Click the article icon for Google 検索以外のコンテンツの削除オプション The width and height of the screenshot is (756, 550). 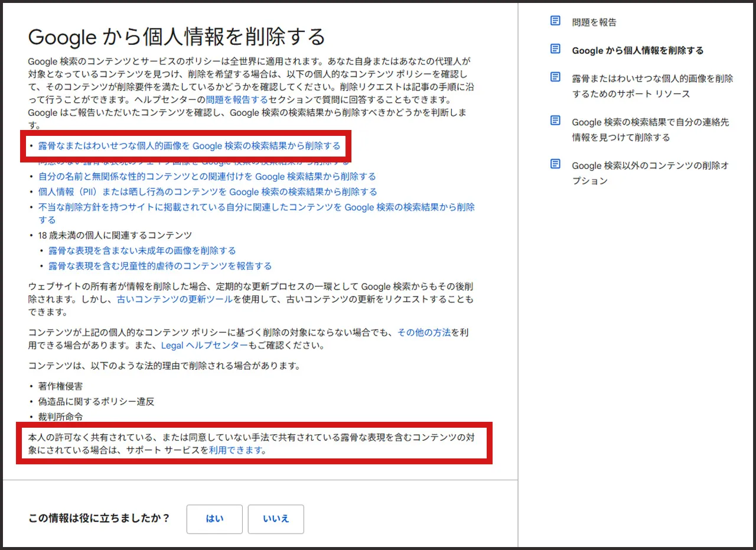coord(555,165)
